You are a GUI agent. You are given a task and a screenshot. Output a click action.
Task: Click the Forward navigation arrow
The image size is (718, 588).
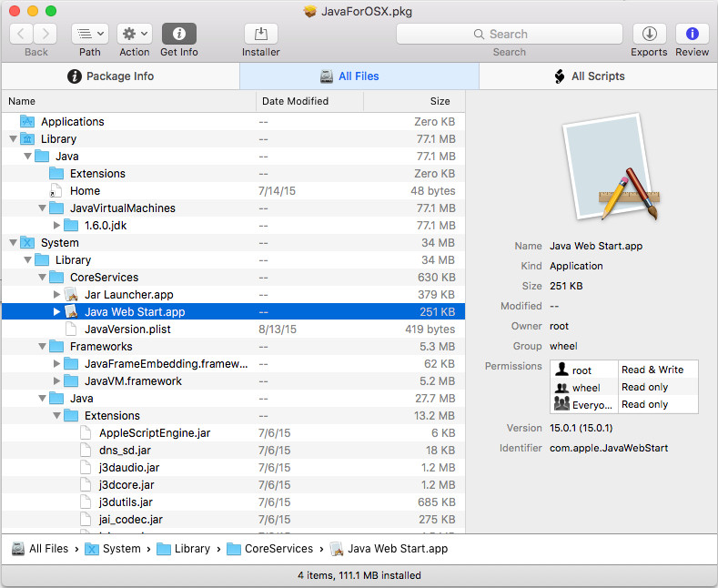(x=45, y=34)
